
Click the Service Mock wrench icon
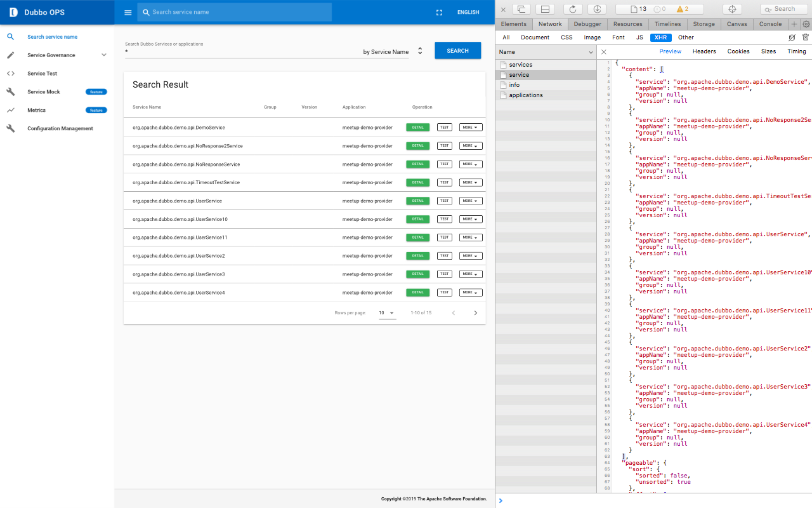[x=11, y=92]
